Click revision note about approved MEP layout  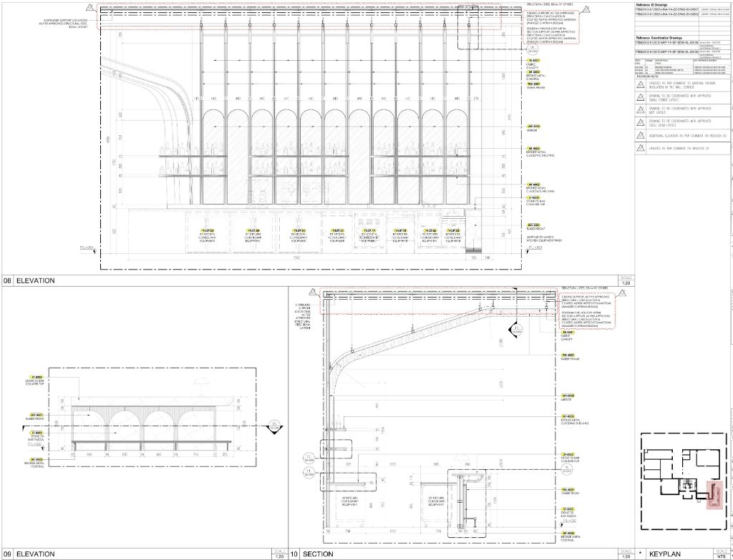coord(680,110)
